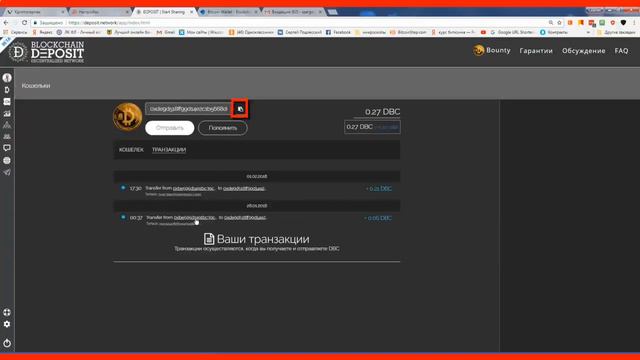
Task: Open the Gmail bookmark
Action: coord(166,32)
